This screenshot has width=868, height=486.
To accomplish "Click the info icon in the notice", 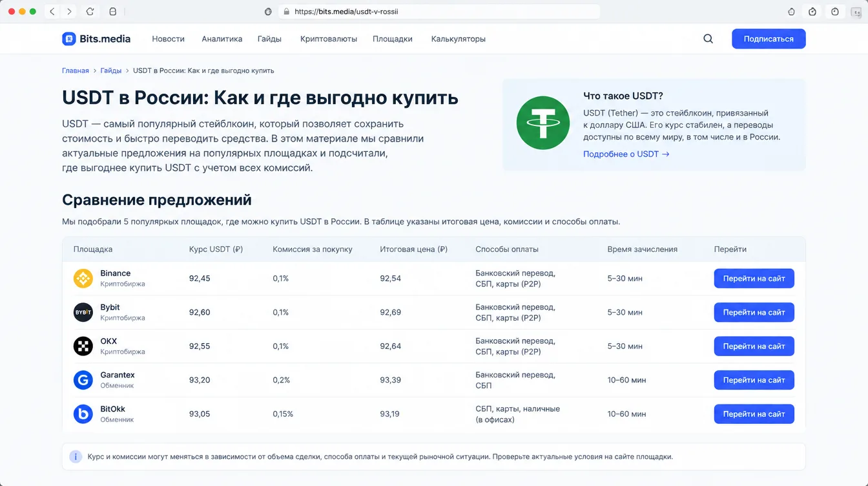I will [x=76, y=456].
